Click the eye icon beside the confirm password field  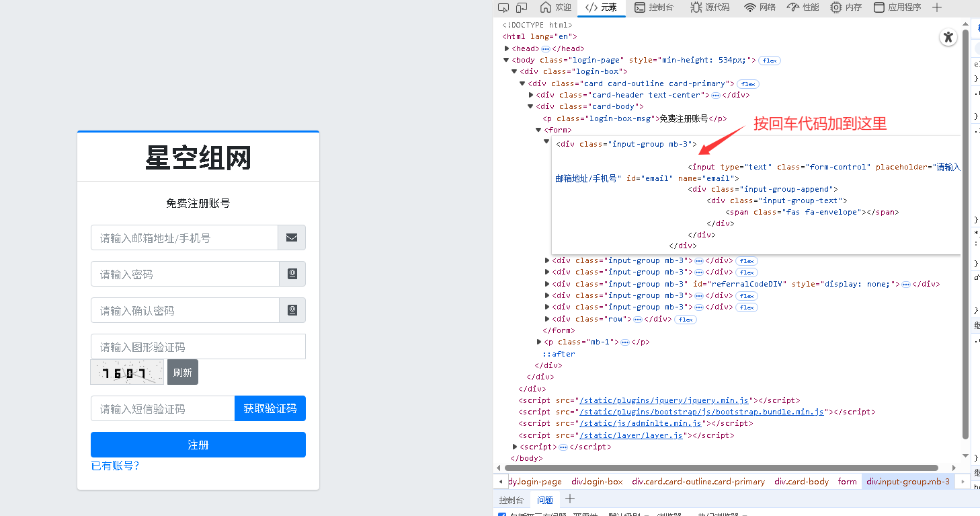(292, 310)
